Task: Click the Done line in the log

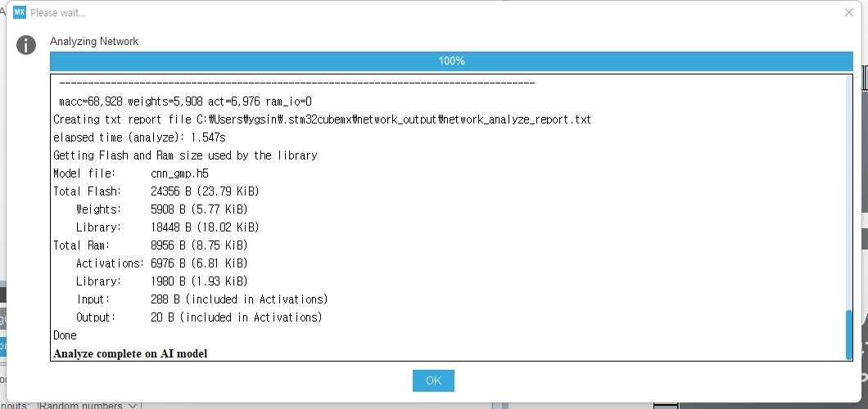Action: pos(65,335)
